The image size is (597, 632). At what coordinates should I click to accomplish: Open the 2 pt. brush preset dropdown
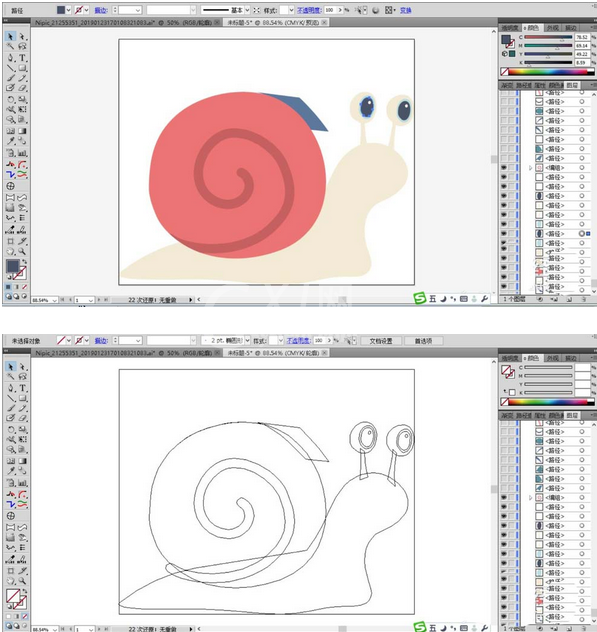click(247, 340)
